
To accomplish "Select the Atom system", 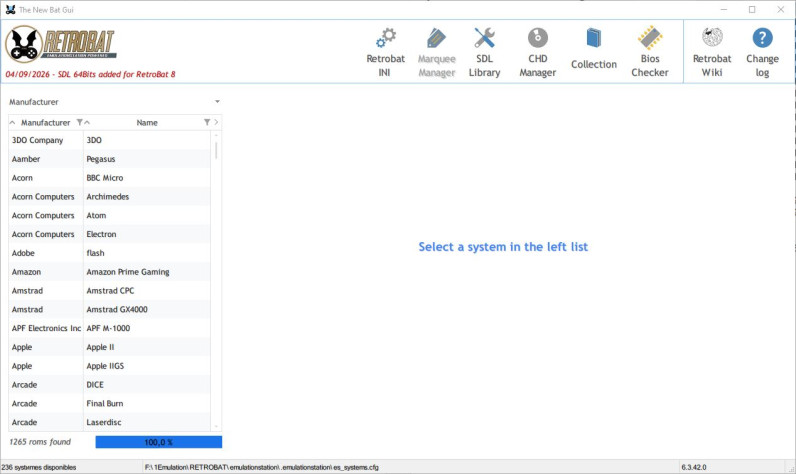I will [147, 215].
